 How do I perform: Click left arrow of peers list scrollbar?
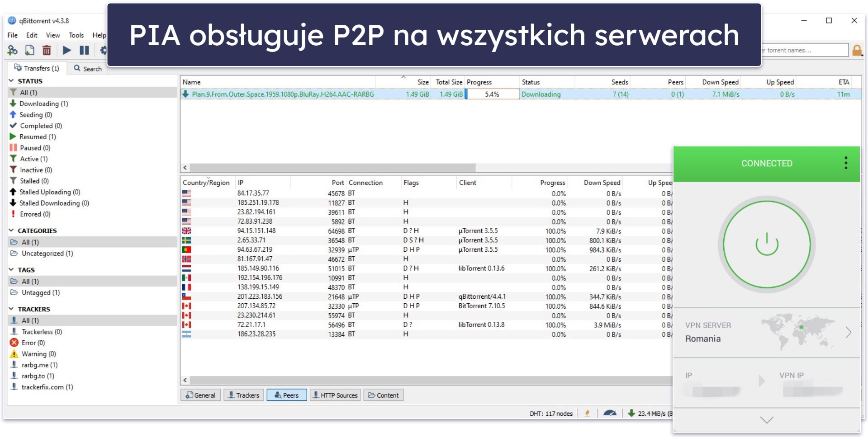185,380
